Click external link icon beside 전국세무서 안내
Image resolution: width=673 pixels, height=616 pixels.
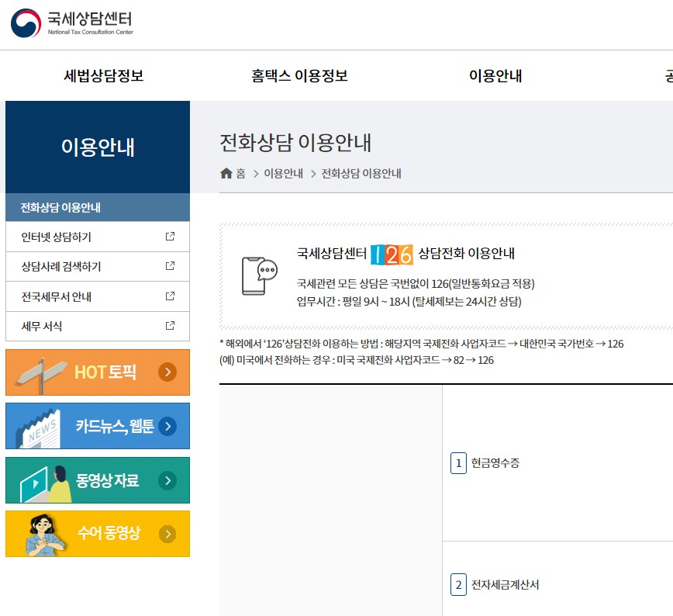[170, 296]
